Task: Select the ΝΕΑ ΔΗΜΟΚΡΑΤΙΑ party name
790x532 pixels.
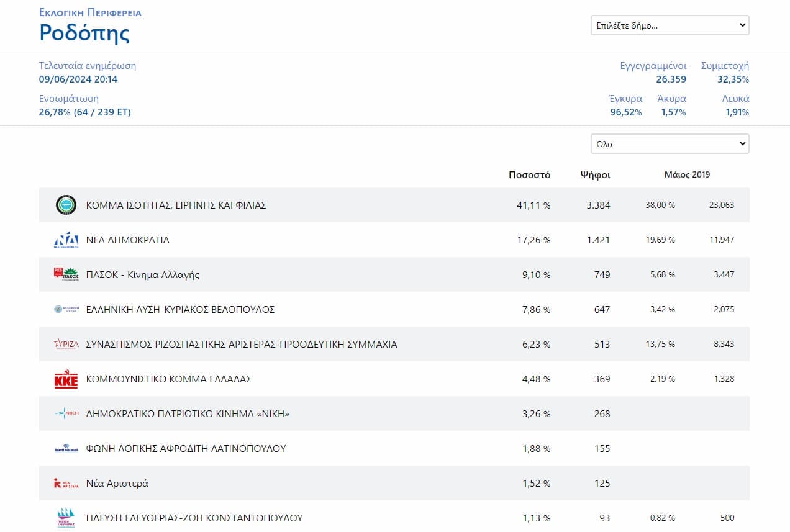Action: [x=128, y=240]
